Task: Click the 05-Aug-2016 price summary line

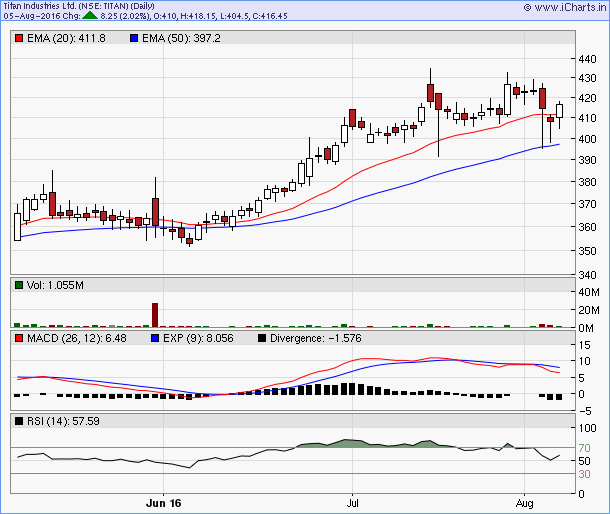Action: (x=145, y=16)
